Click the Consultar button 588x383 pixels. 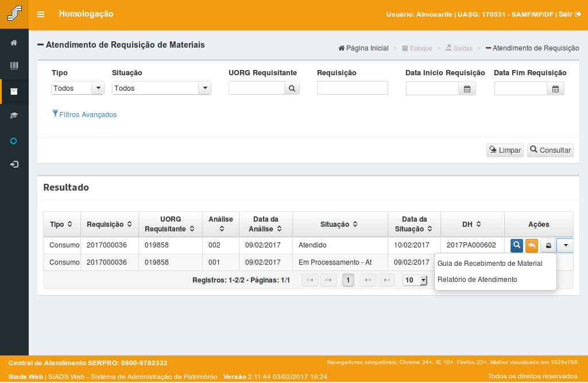click(x=550, y=150)
